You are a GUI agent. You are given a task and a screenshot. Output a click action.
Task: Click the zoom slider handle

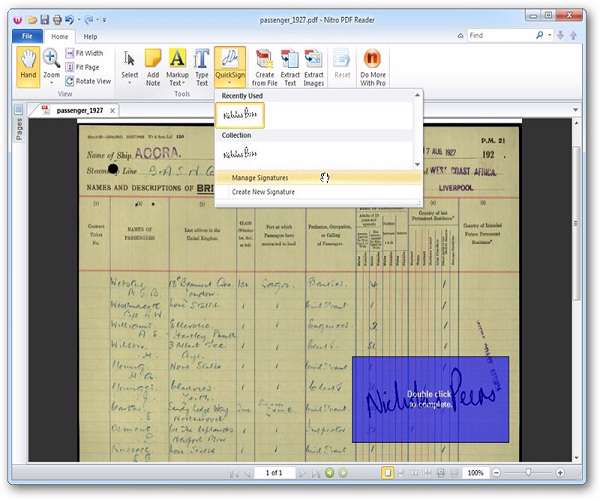pos(528,473)
